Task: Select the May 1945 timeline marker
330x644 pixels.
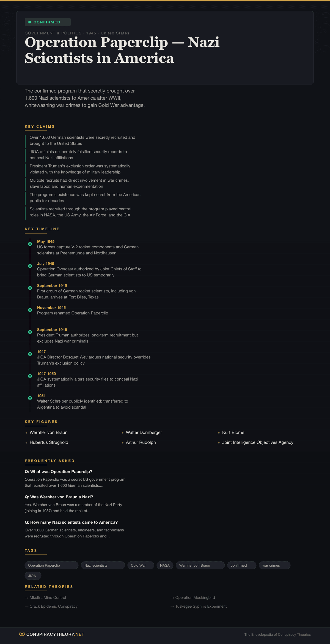Action: coord(30,244)
